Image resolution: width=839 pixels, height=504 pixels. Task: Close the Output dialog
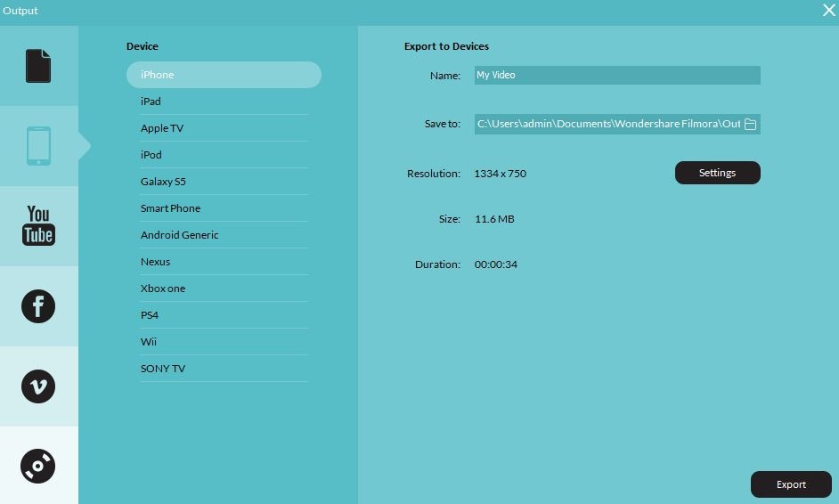pos(829,10)
